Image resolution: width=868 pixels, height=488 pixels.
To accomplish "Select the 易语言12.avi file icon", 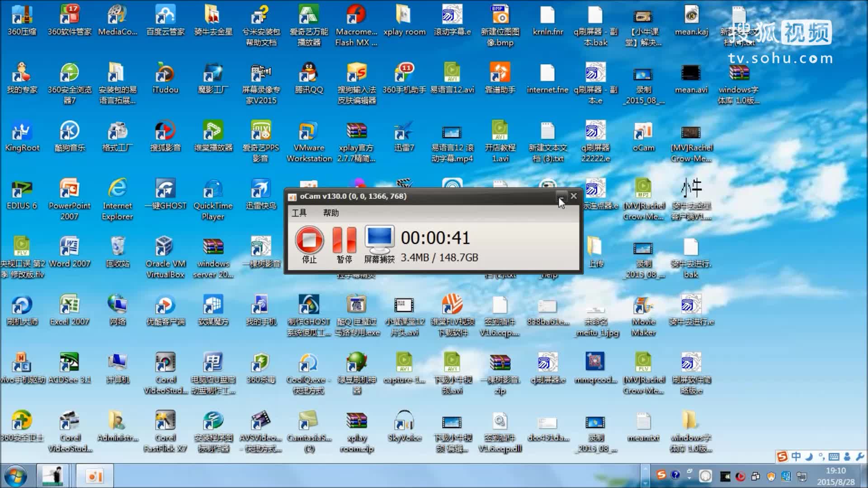I will pos(452,78).
